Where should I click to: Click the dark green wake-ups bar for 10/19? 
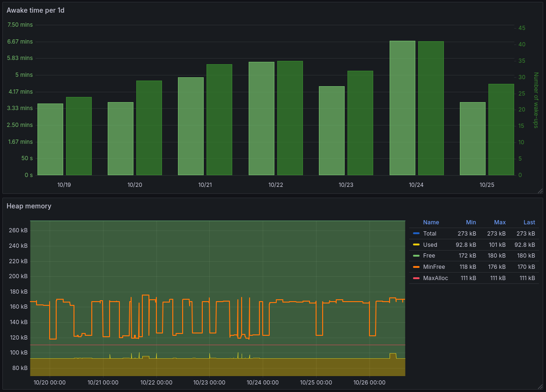(x=79, y=136)
